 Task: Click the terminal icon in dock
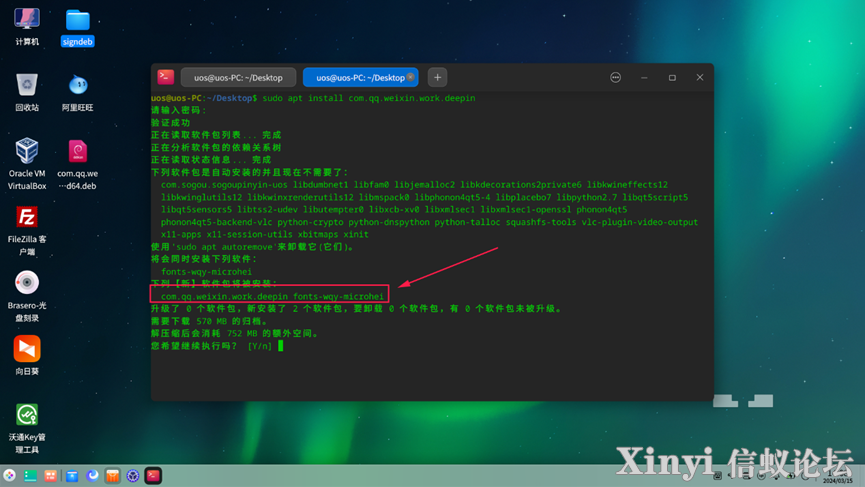153,475
